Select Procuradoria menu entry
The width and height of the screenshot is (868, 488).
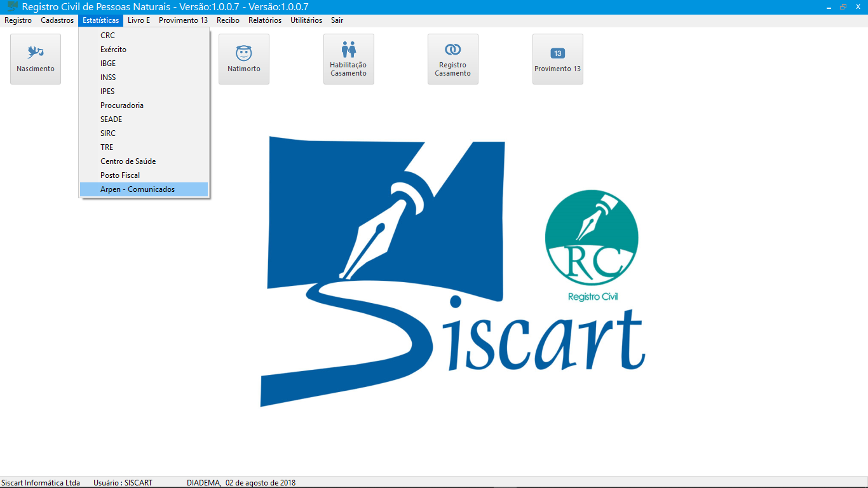pyautogui.click(x=144, y=105)
